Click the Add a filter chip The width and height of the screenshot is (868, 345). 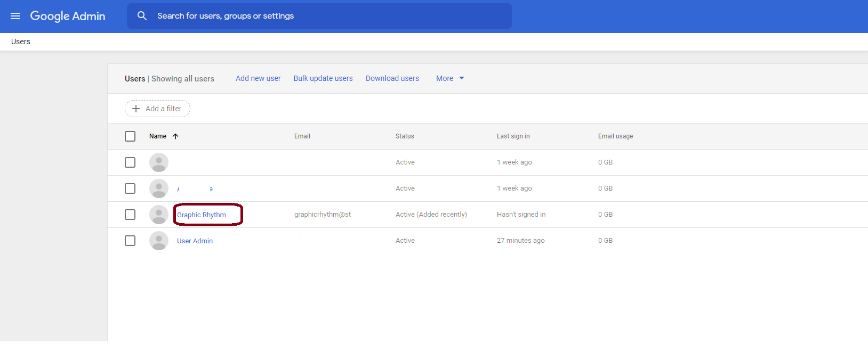pyautogui.click(x=157, y=109)
